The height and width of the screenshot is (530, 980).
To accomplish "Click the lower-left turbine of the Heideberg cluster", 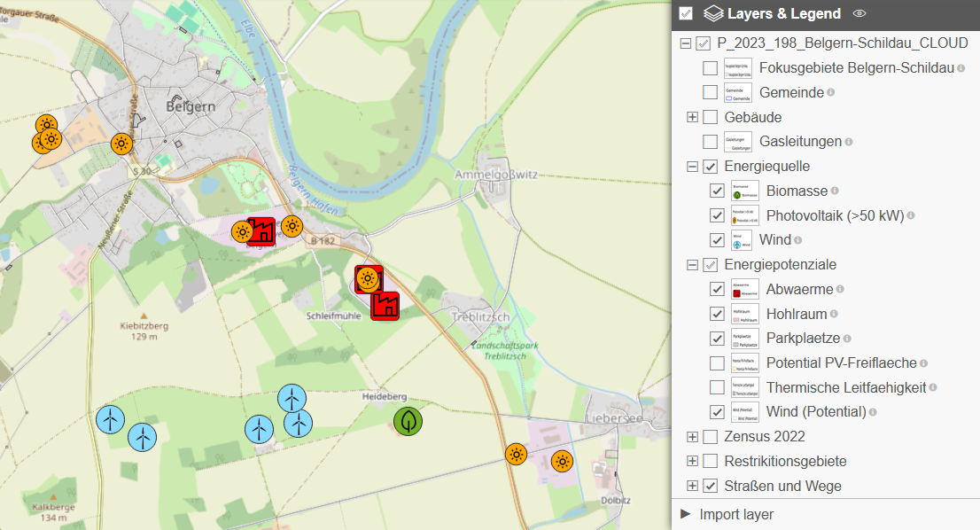I will pyautogui.click(x=260, y=429).
